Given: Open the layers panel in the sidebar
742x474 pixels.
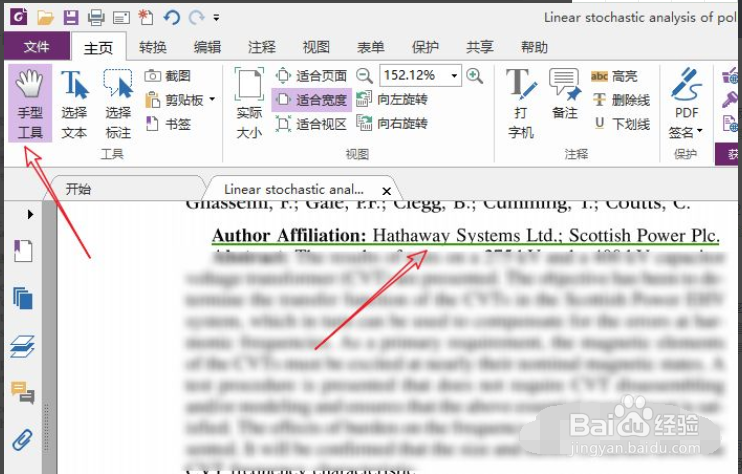Looking at the screenshot, I should click(x=22, y=346).
